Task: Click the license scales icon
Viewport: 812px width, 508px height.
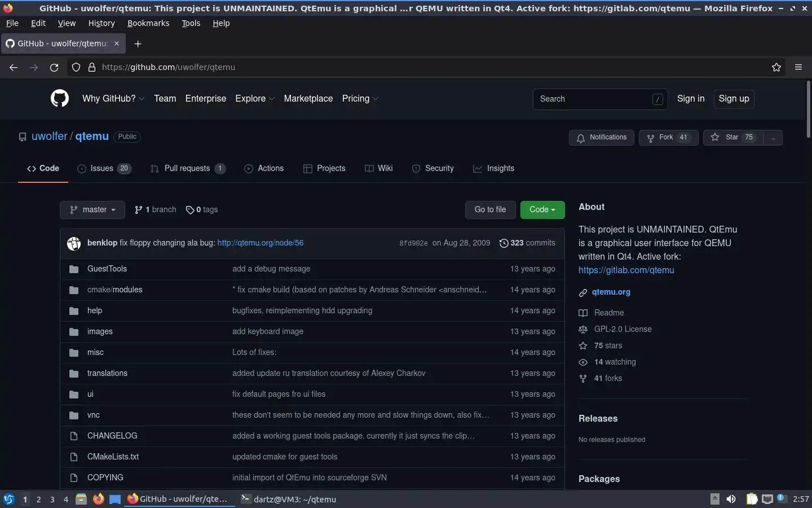Action: 583,329
